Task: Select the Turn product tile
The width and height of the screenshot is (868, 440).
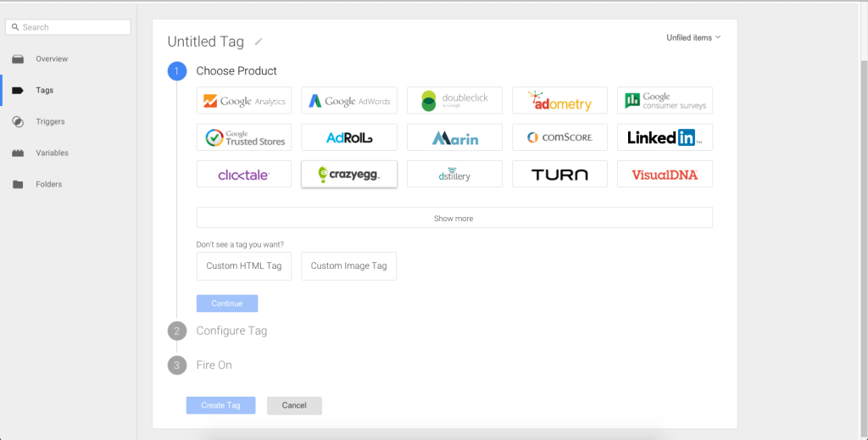Action: point(559,174)
